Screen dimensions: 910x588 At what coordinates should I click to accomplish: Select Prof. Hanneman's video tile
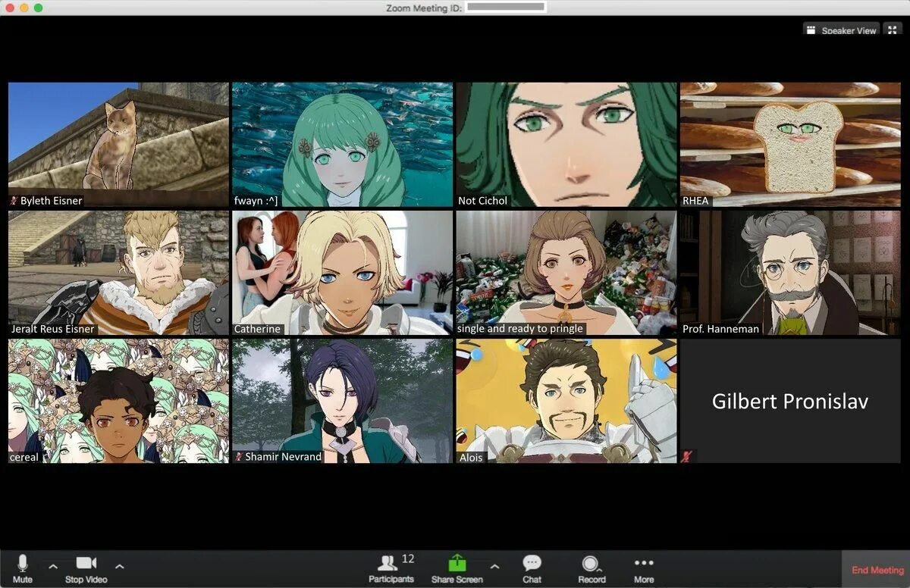(x=790, y=273)
